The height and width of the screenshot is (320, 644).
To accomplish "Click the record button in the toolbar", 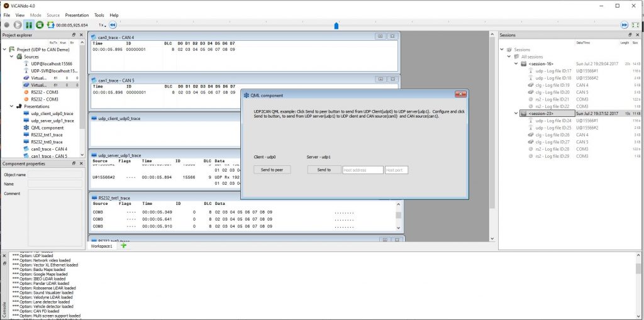I will 6,25.
